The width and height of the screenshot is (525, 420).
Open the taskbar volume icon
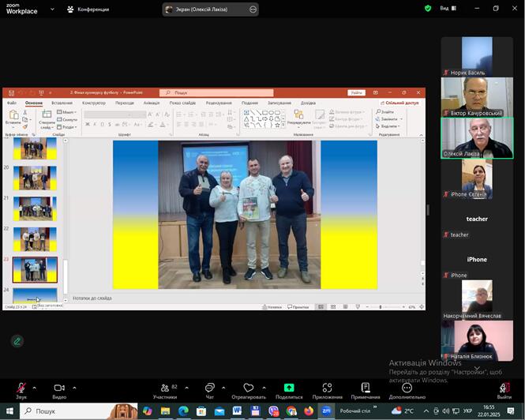(445, 411)
